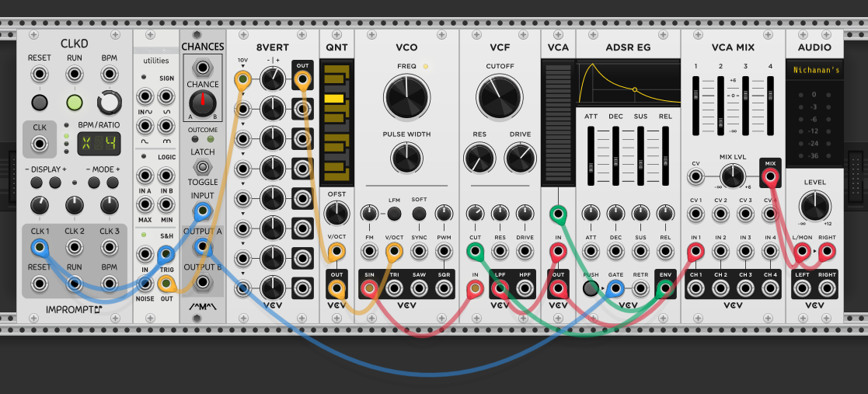Click the VCO FREQ knob
868x394 pixels.
point(406,97)
